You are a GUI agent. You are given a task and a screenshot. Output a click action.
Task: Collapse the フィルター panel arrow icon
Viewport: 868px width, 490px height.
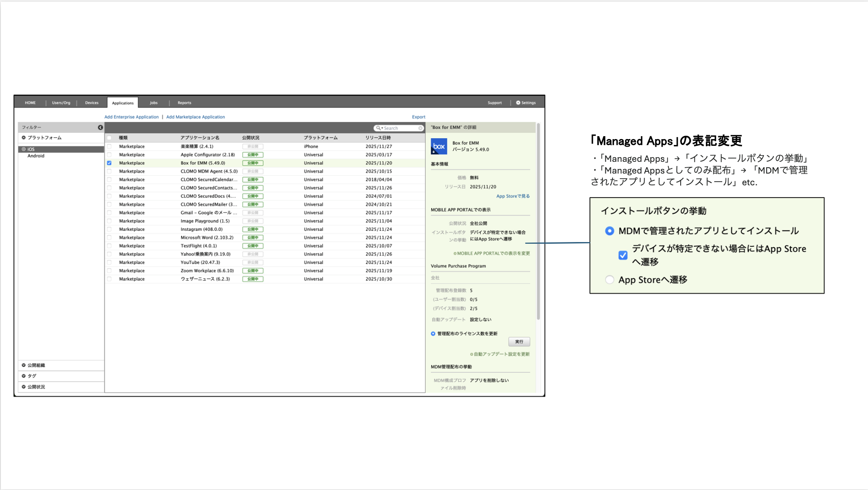(100, 127)
